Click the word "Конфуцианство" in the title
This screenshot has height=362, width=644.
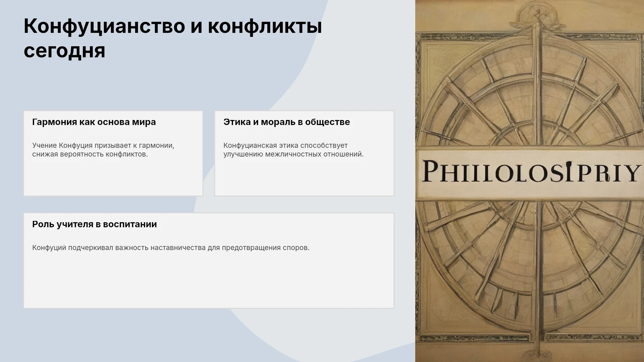[x=104, y=26]
